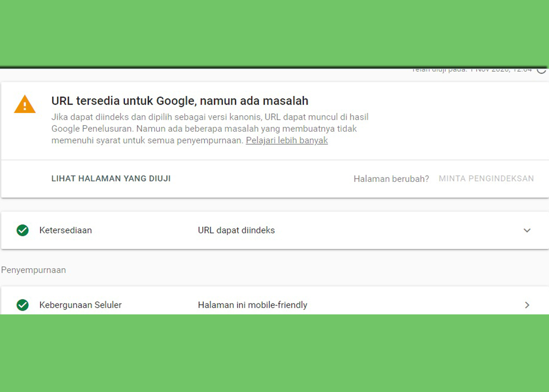Click MINTA PENGINDEKSAN to request indexing

[486, 178]
